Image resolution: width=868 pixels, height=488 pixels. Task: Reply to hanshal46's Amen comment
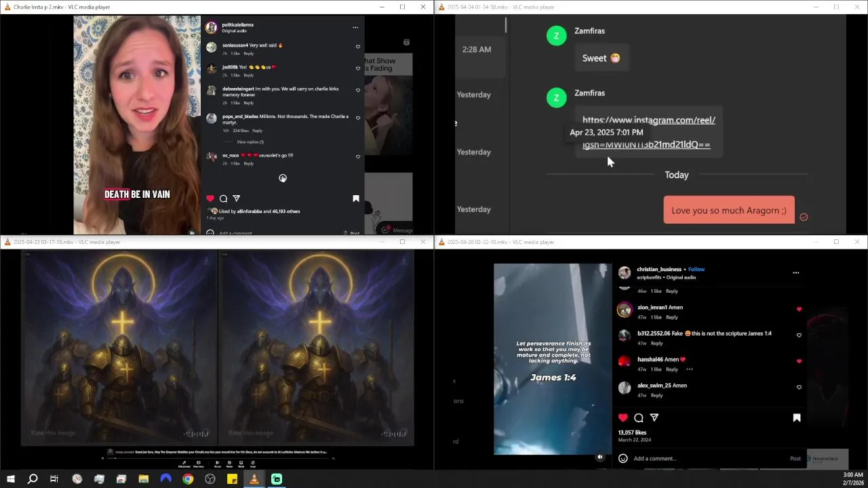[672, 369]
